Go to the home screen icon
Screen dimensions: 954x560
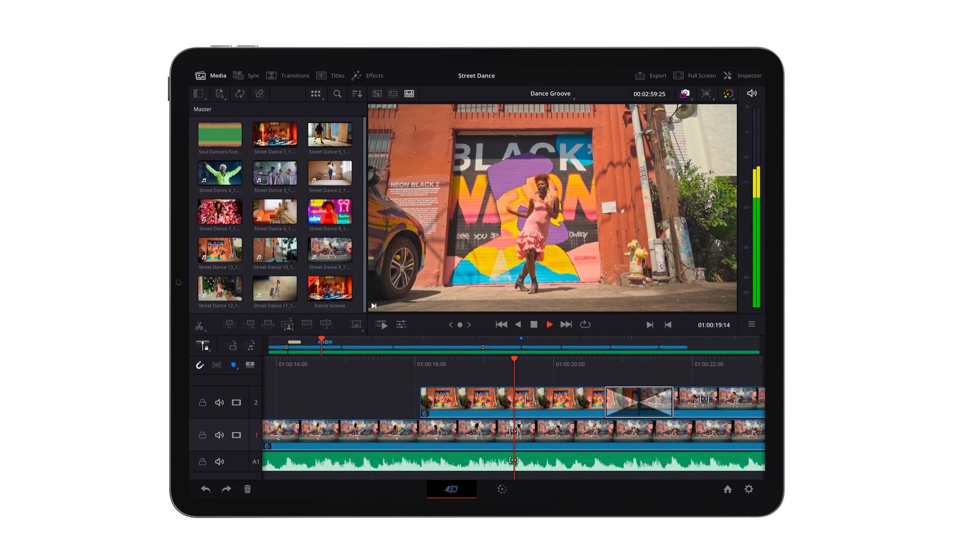click(727, 489)
